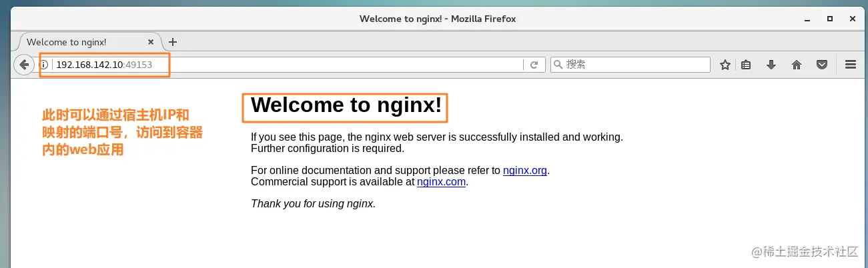This screenshot has width=868, height=268.
Task: Open a new tab with the plus button
Action: click(x=173, y=41)
